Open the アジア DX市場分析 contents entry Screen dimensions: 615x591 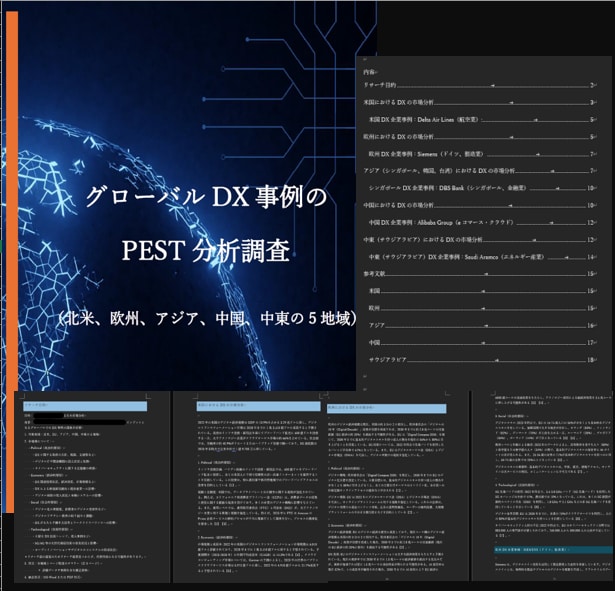[479, 171]
